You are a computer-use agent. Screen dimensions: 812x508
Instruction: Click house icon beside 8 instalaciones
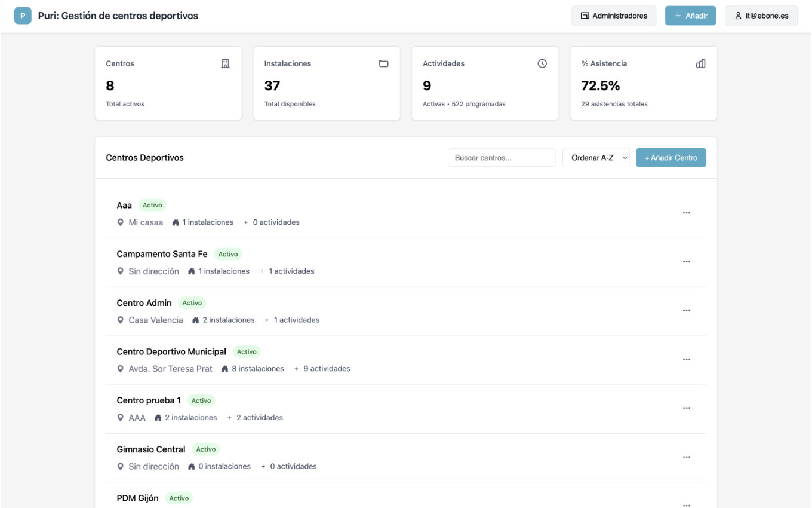225,369
